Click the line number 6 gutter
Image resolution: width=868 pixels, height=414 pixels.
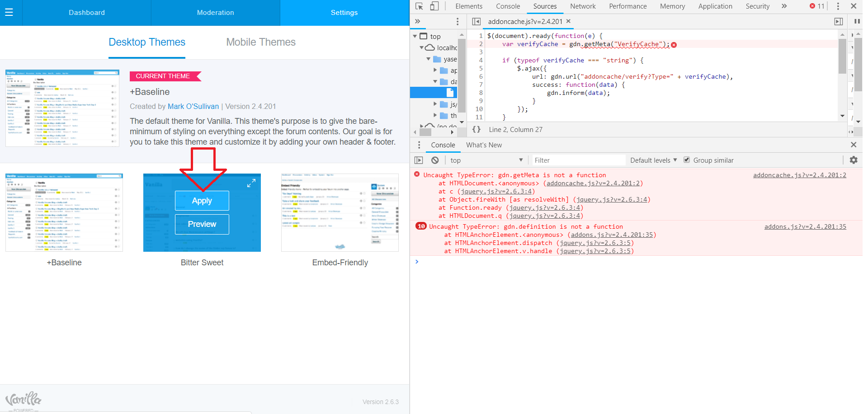pos(481,76)
